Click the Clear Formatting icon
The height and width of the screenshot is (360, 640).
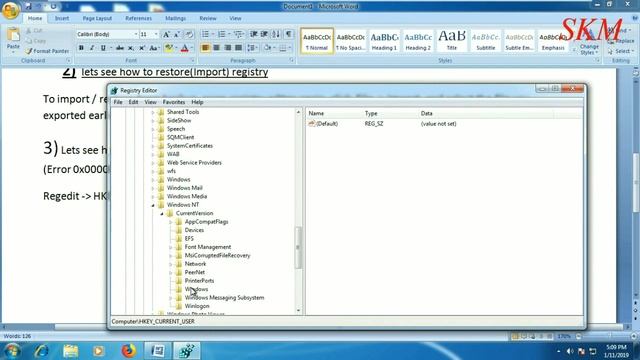pyautogui.click(x=189, y=34)
